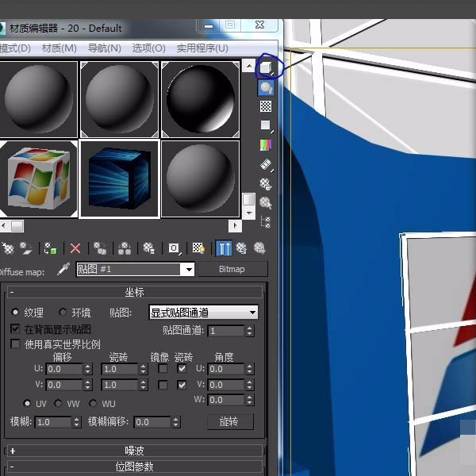Click the Bitmap map type button

pyautogui.click(x=232, y=269)
